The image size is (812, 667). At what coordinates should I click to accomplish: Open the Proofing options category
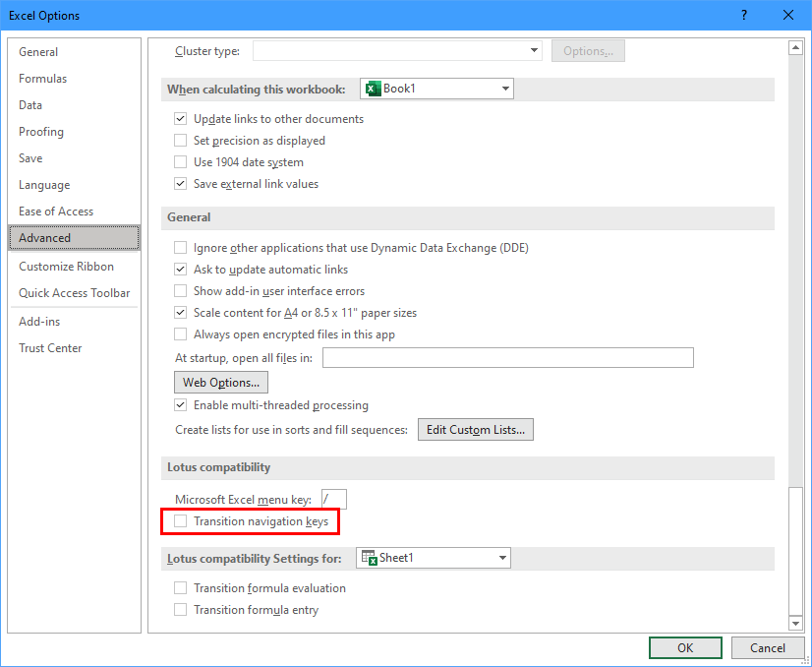(x=74, y=132)
